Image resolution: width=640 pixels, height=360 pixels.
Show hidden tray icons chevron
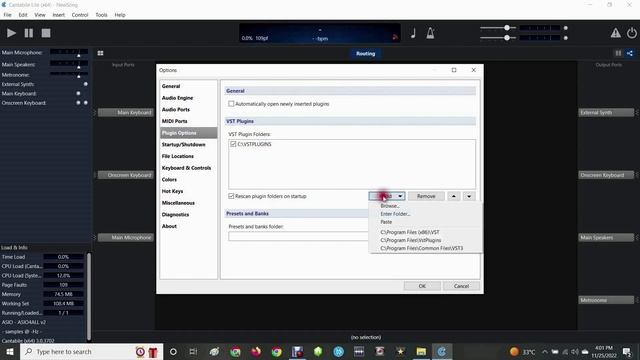(545, 351)
